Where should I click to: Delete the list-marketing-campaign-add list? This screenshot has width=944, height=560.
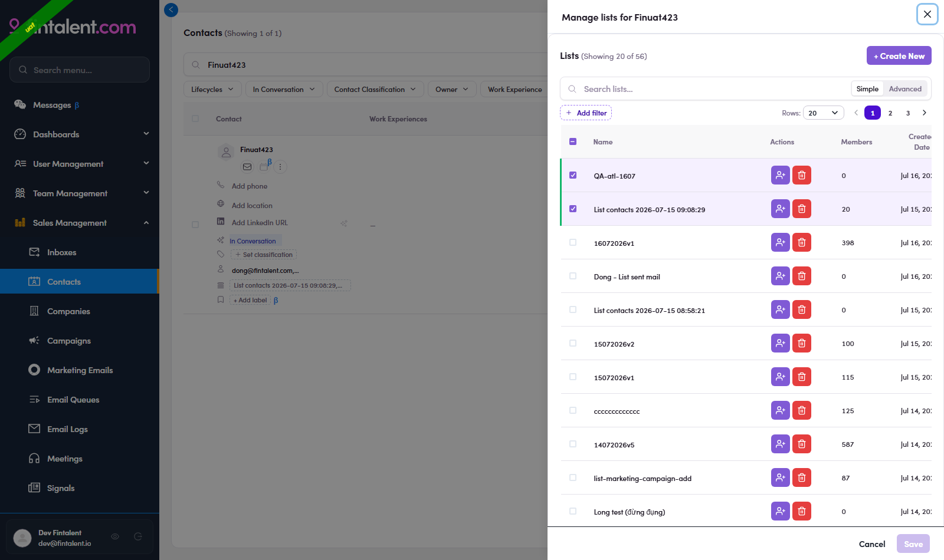point(801,477)
